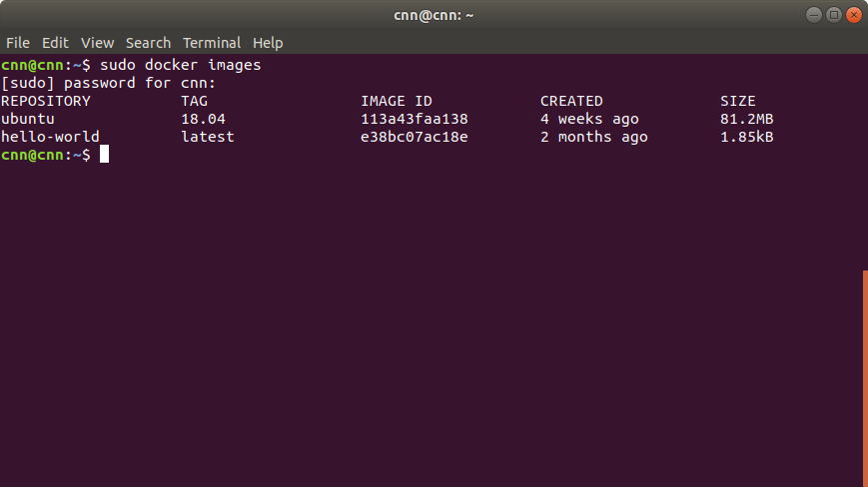Open the View menu
The height and width of the screenshot is (487, 868).
(97, 43)
